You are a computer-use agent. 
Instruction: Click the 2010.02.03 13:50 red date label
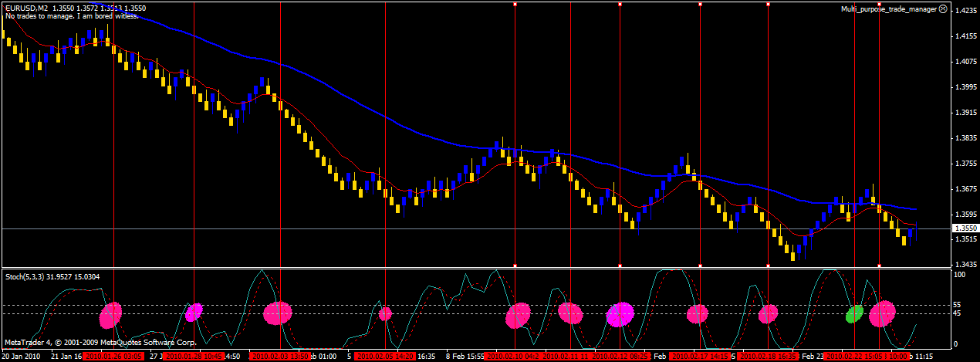(280, 357)
